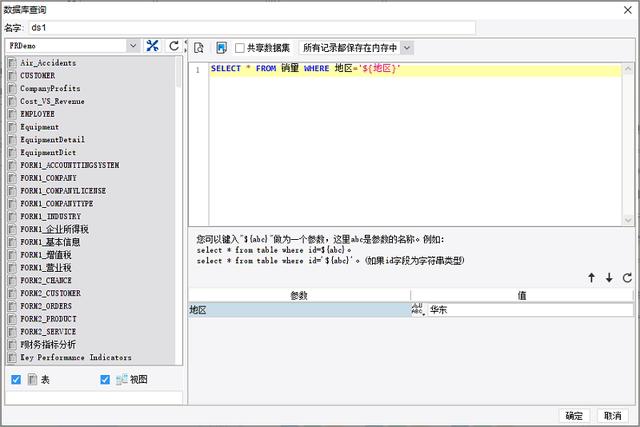Screen dimensions: 640x427
Task: Select the FORM2_CHANCE table
Action: 46,280
